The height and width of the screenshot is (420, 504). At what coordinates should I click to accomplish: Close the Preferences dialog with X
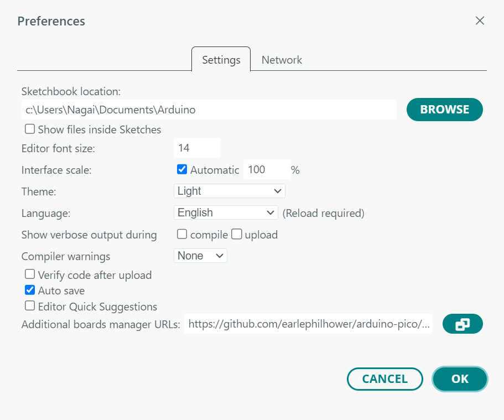[x=480, y=21]
